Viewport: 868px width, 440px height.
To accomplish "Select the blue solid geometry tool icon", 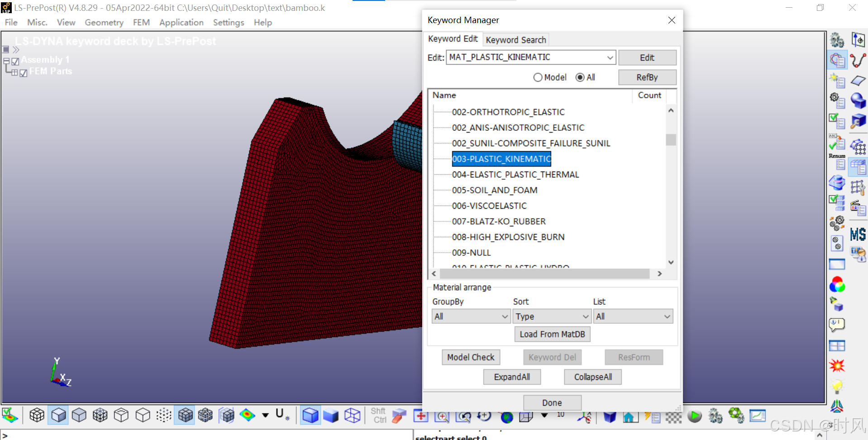I will 858,100.
